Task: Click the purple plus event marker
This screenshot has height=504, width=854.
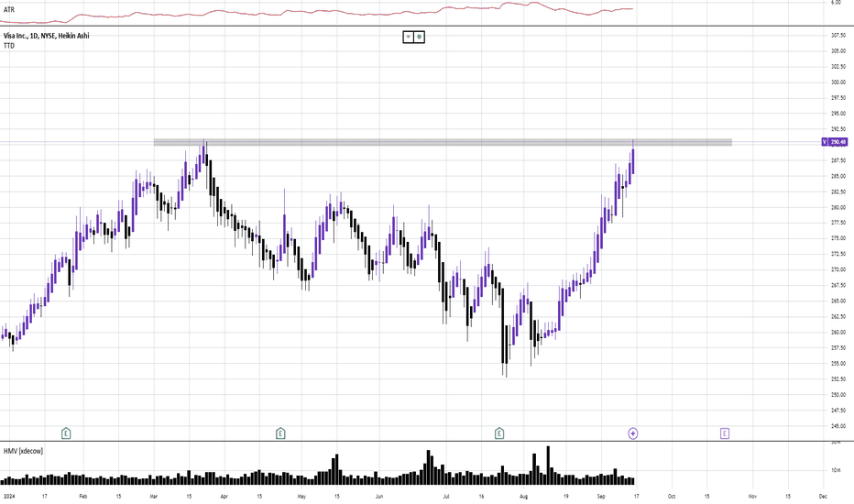Action: 633,433
